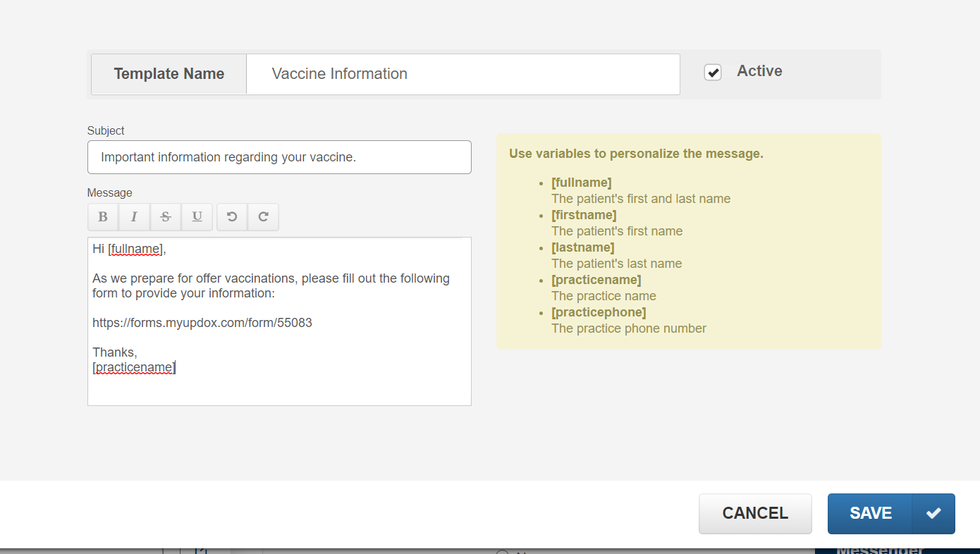Redo the last undone edit
This screenshot has height=554, width=980.
pyautogui.click(x=263, y=217)
